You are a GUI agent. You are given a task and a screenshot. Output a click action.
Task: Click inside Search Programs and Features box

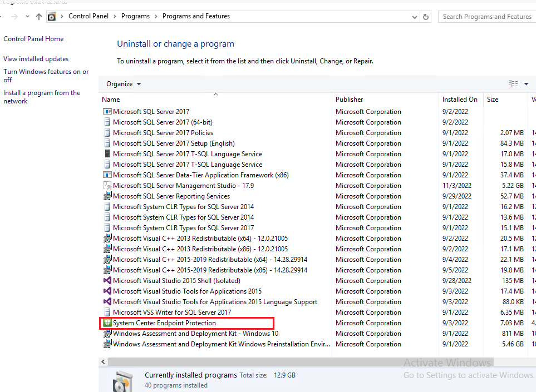[x=487, y=16]
